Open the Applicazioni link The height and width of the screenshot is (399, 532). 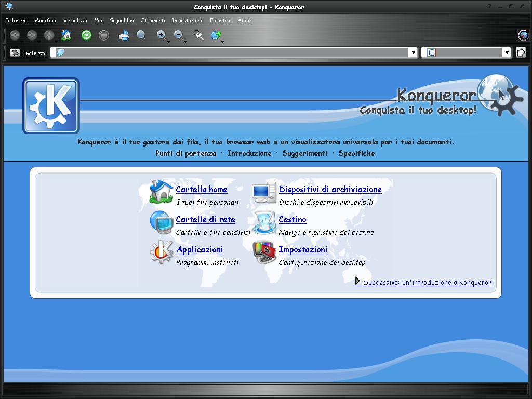(199, 250)
